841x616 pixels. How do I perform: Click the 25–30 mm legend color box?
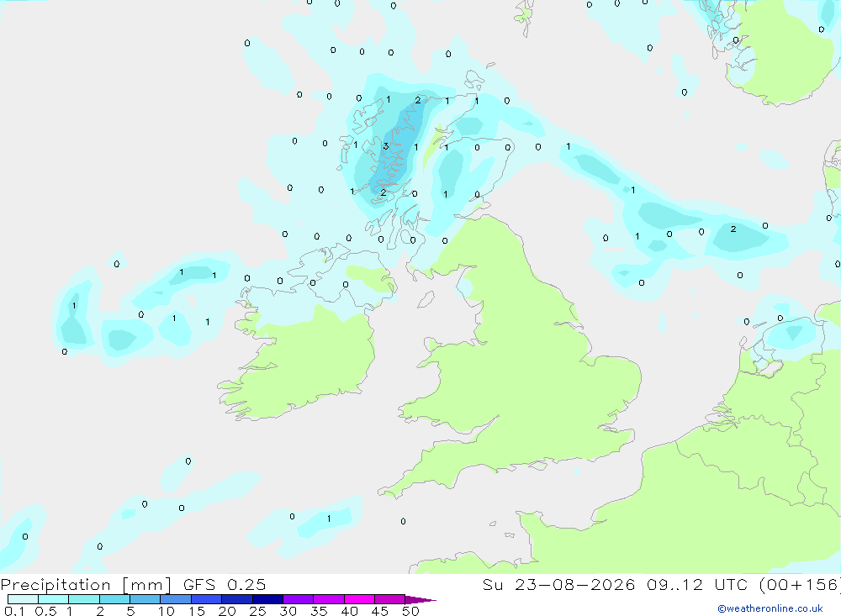click(267, 599)
